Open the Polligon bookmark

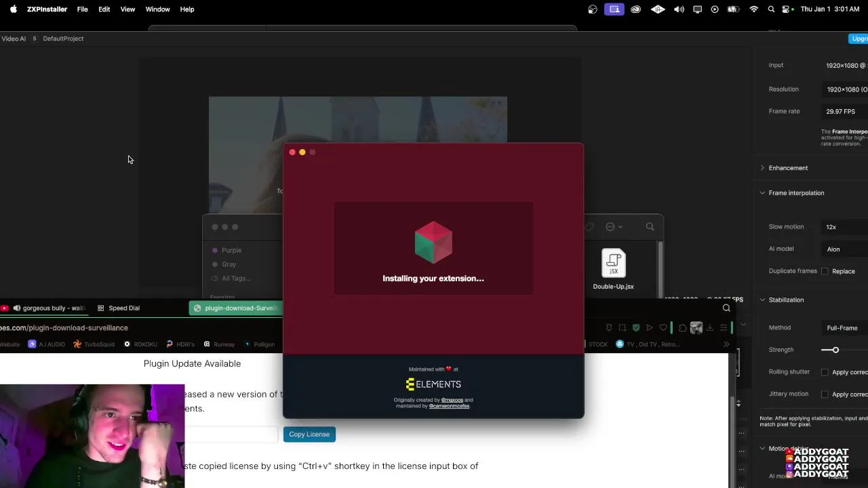[259, 344]
